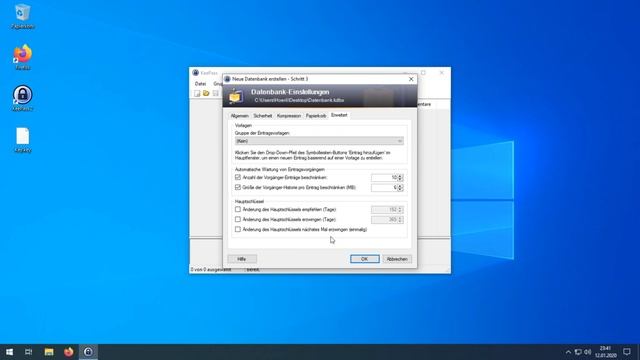This screenshot has height=360, width=640.
Task: Switch to the Sicherheit tab
Action: pos(262,116)
